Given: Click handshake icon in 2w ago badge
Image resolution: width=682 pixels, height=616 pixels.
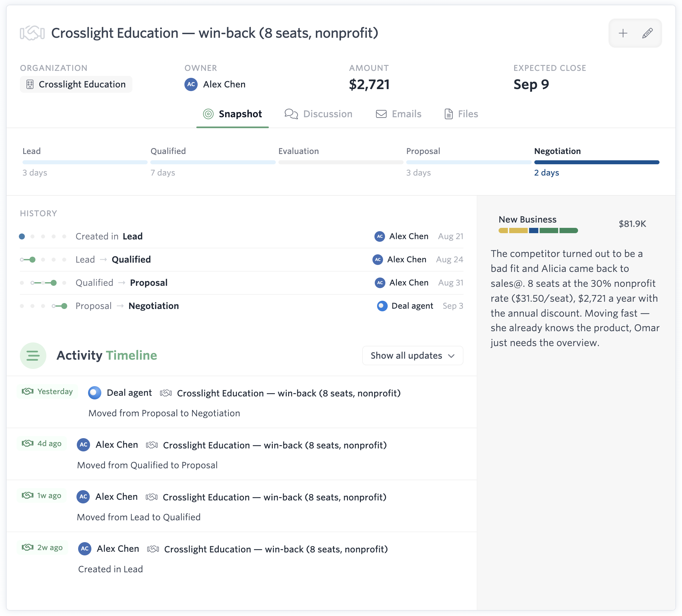Looking at the screenshot, I should pyautogui.click(x=28, y=547).
